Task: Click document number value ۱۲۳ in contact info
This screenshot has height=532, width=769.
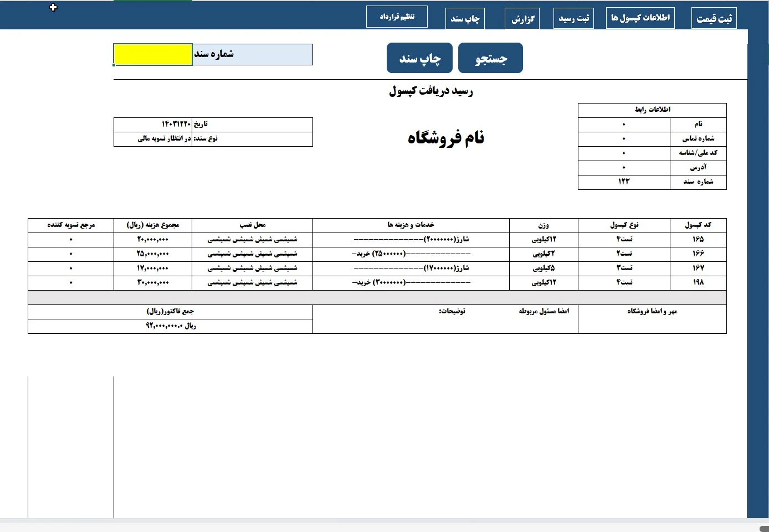Action: coord(624,182)
